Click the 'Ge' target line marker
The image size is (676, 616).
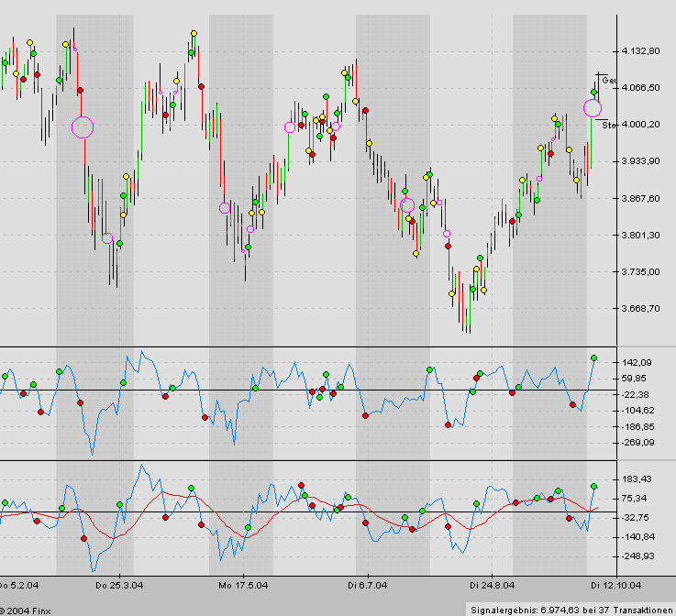click(608, 80)
